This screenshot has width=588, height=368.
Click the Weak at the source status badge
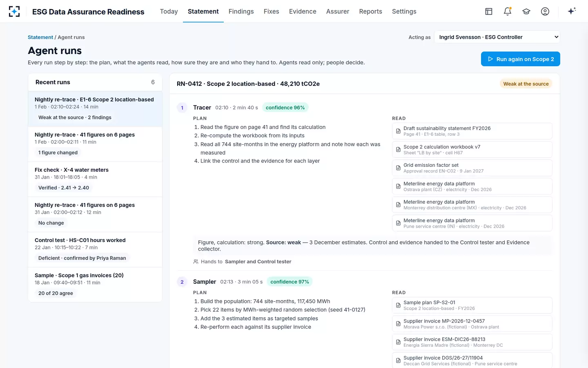click(x=526, y=84)
